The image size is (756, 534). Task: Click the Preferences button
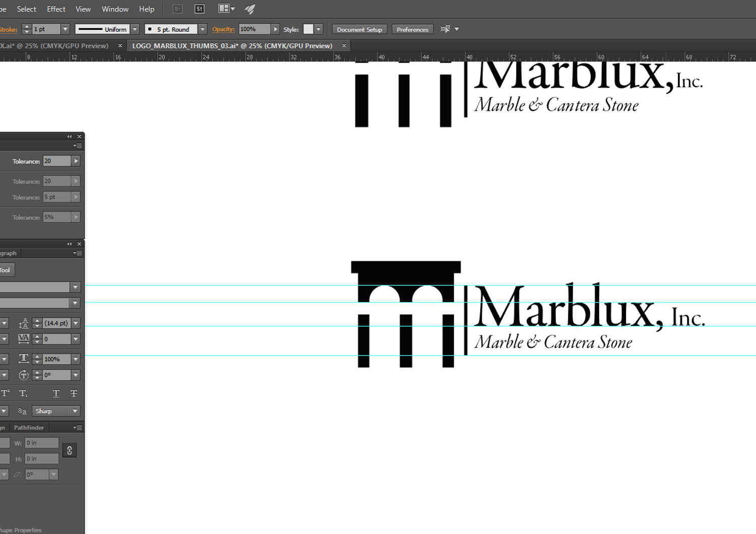point(412,29)
